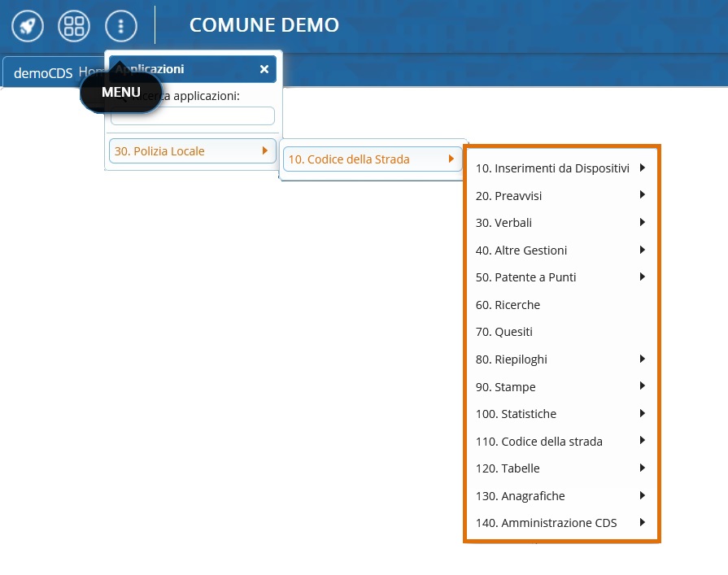
Task: Open the four-squares applications grid icon
Action: (x=74, y=26)
